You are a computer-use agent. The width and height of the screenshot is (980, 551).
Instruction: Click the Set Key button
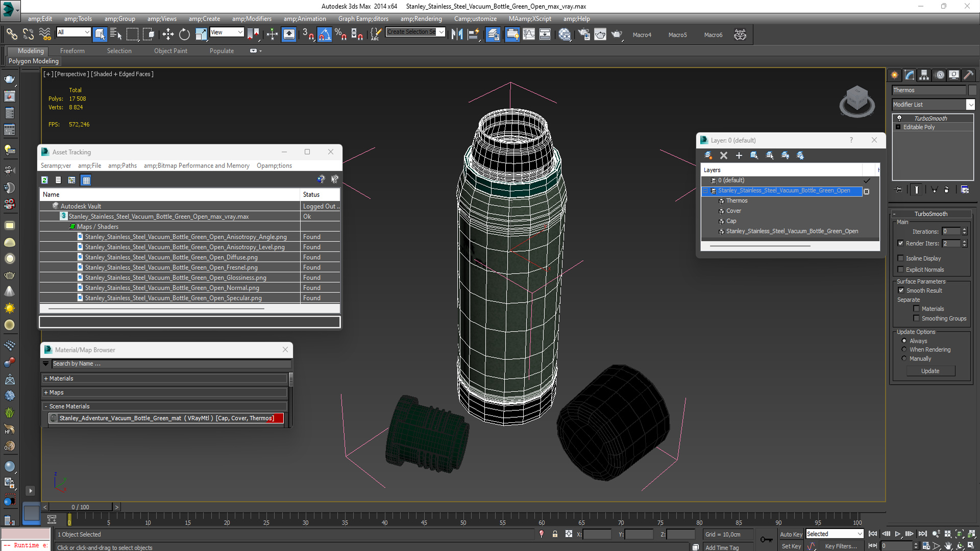791,546
